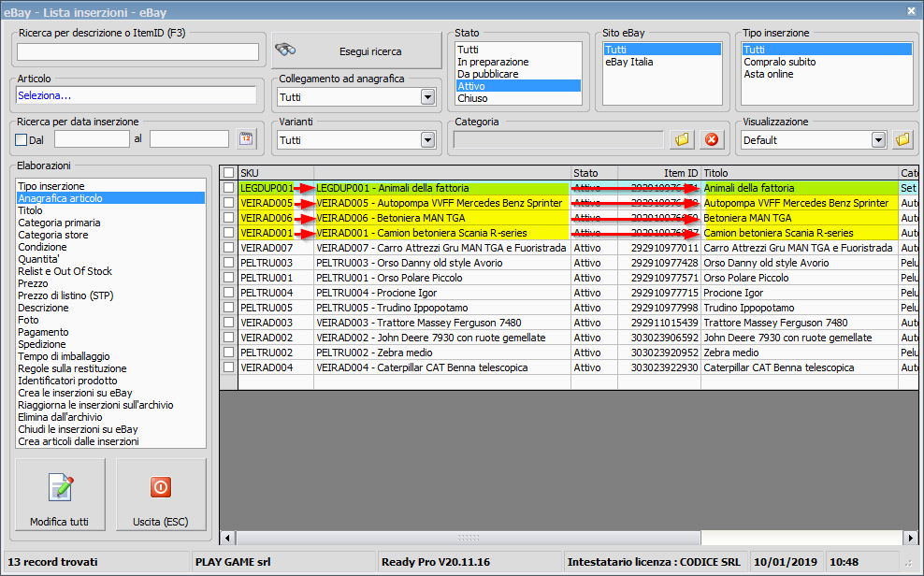Select Tutti in Sito eBay list
This screenshot has width=924, height=576.
[663, 50]
